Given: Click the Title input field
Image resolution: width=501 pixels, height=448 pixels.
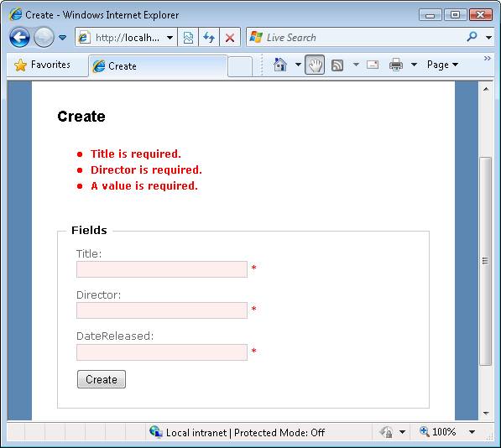Looking at the screenshot, I should pos(162,269).
